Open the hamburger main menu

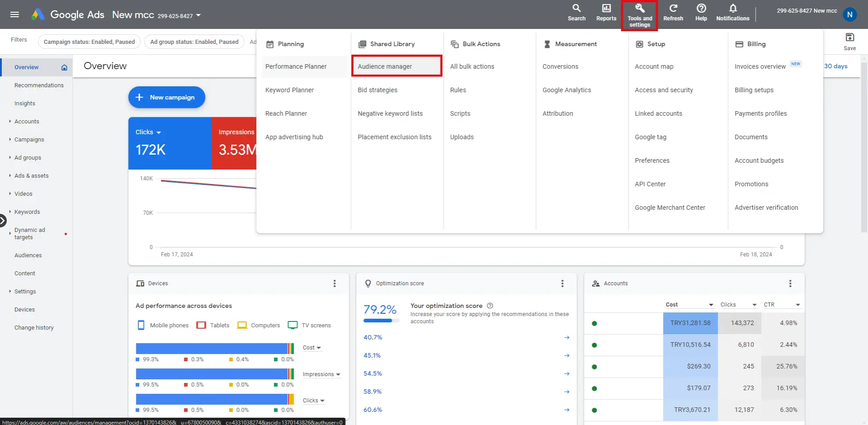coord(14,14)
